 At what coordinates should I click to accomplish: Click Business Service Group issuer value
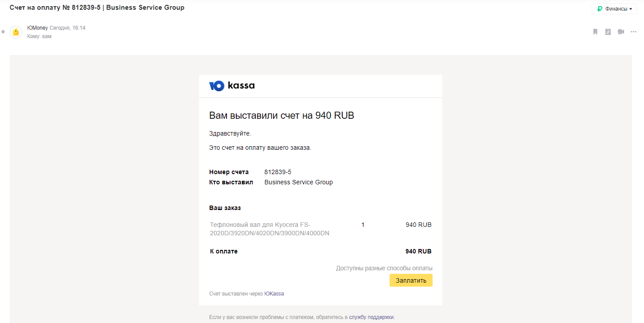(x=298, y=182)
